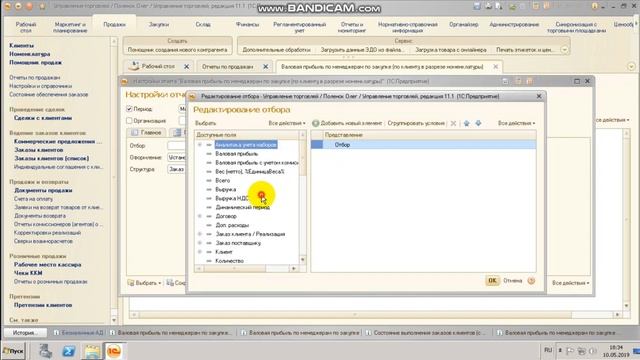
Task: Close the Валовая прибыль report tab
Action: pos(496,67)
